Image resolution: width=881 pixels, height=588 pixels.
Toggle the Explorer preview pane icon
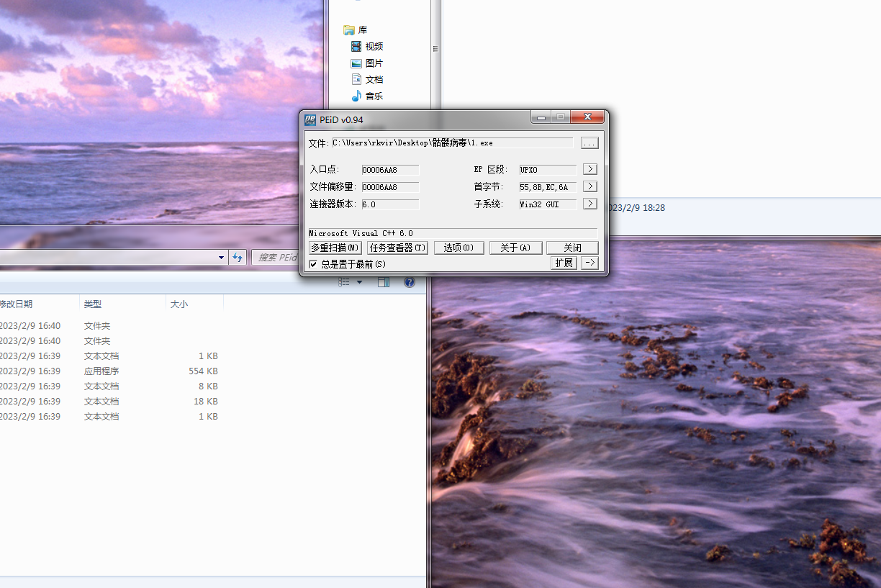pyautogui.click(x=384, y=282)
